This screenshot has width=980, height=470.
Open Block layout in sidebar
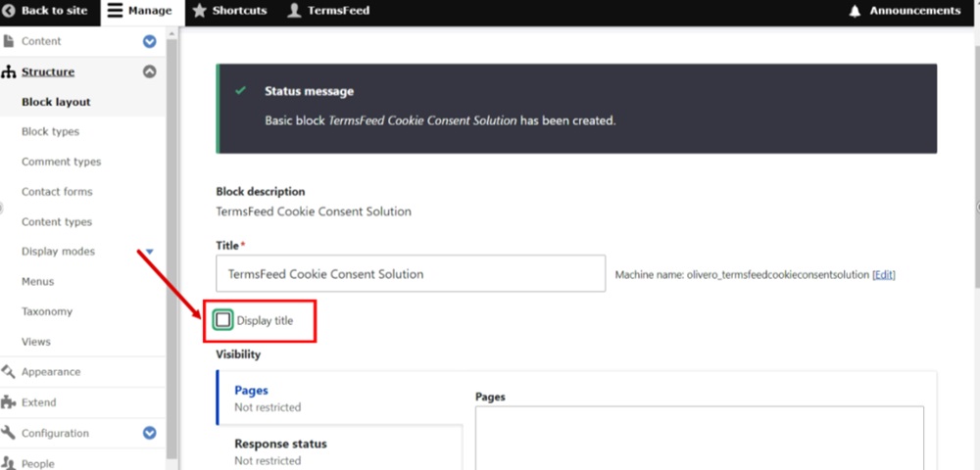point(56,102)
